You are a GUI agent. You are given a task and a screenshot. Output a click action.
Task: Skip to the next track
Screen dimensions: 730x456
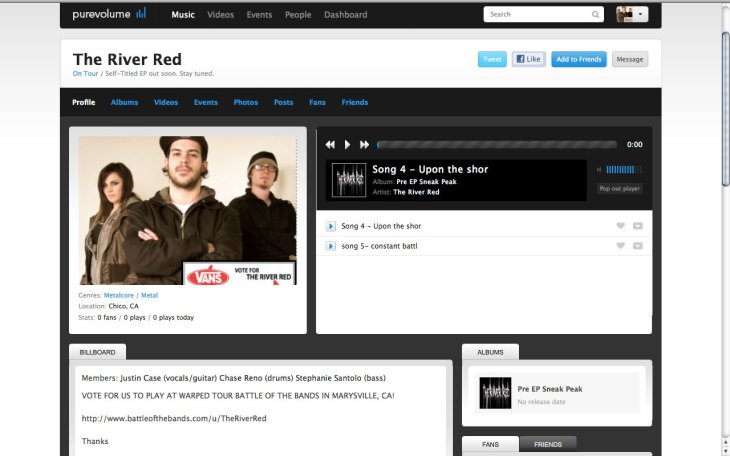click(365, 145)
